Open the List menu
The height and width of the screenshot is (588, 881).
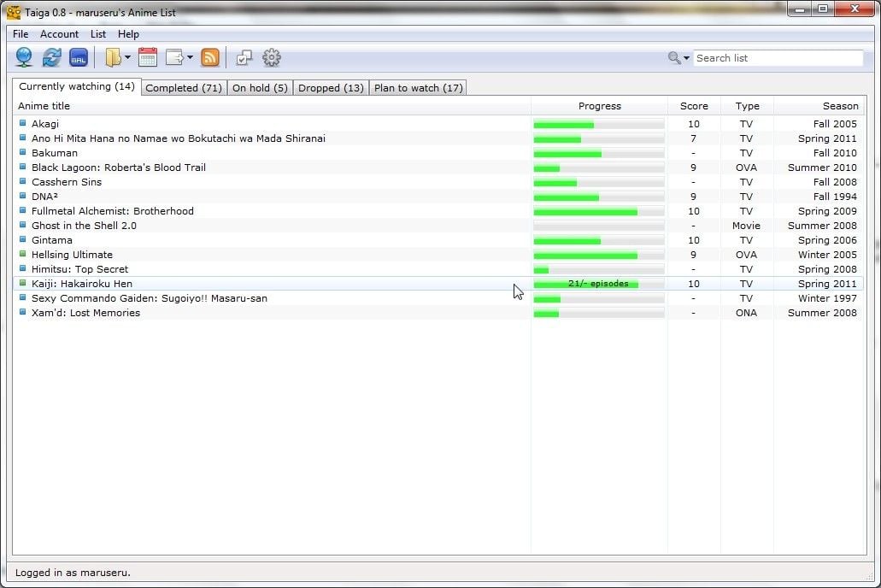pos(98,33)
